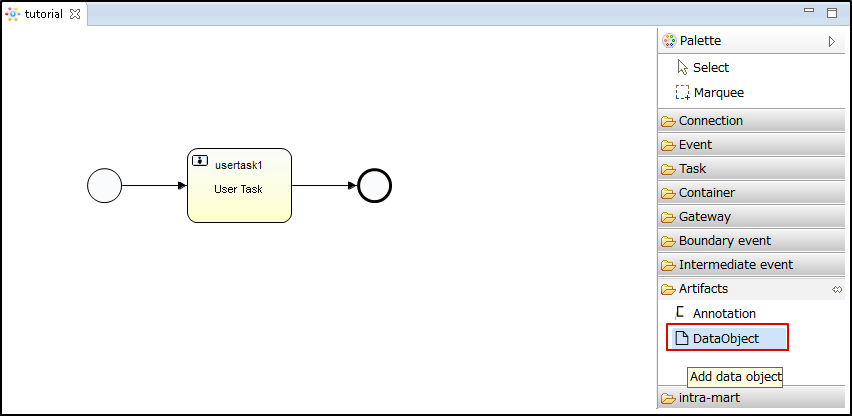Activate the Select arrow tool

coord(703,67)
